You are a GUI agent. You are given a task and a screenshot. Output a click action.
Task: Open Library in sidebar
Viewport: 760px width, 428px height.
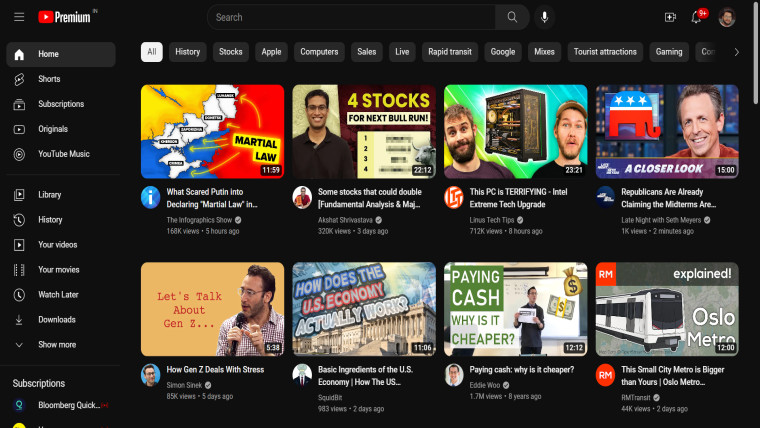pyautogui.click(x=61, y=195)
